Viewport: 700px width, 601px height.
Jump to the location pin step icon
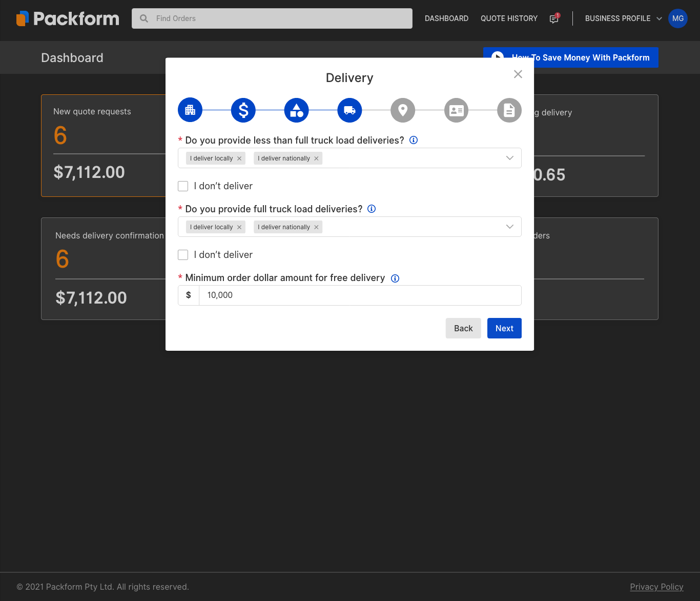click(403, 110)
